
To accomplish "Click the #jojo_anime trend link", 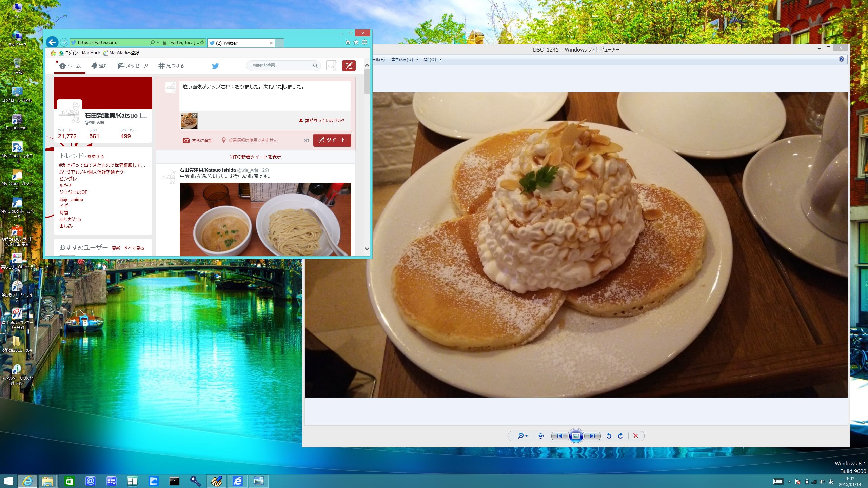I will point(71,199).
